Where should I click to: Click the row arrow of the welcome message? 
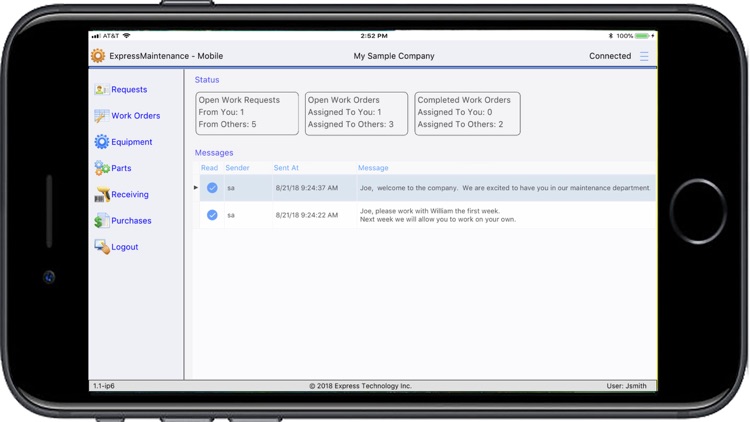coord(196,188)
